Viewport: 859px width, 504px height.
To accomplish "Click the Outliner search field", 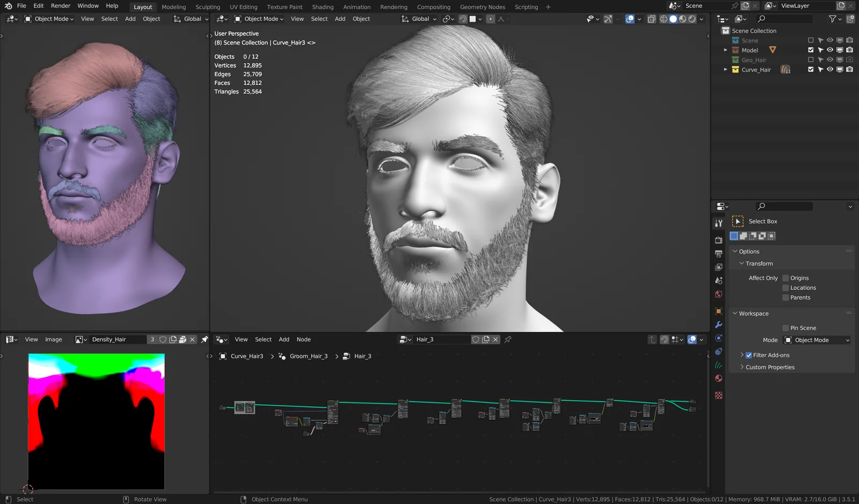I will pos(784,19).
